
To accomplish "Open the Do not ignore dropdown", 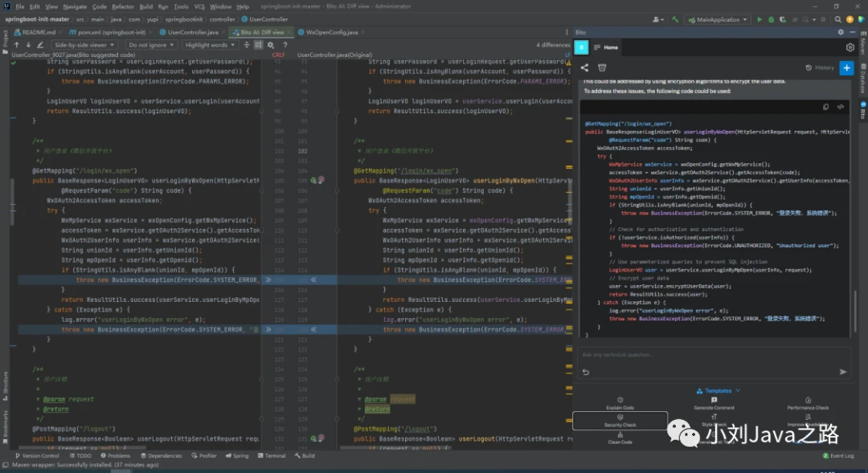I will pos(151,45).
